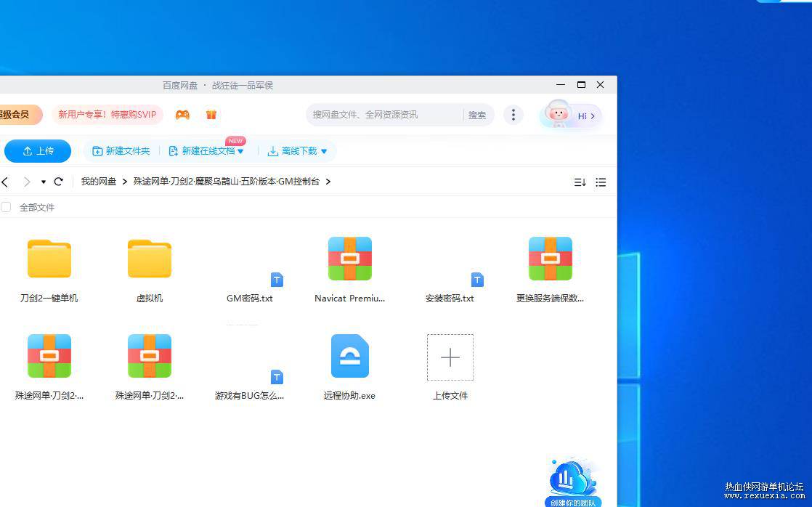This screenshot has height=507, width=812.
Task: Click the gift box icon
Action: (x=211, y=115)
